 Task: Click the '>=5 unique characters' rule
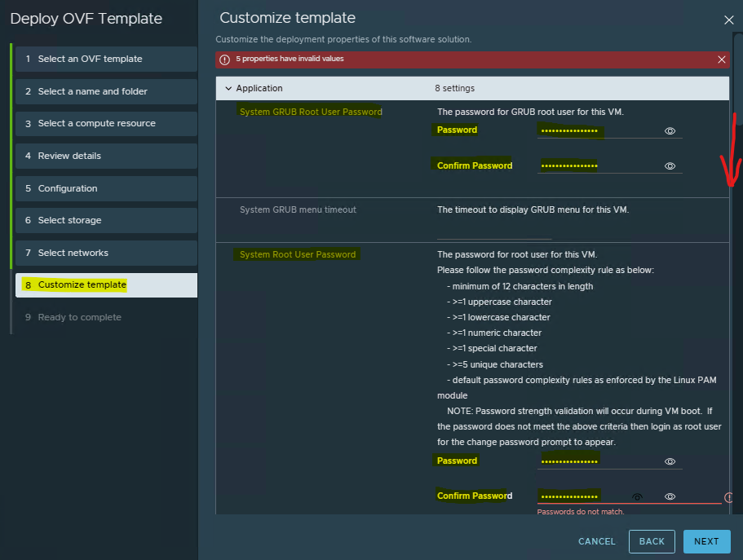click(497, 364)
